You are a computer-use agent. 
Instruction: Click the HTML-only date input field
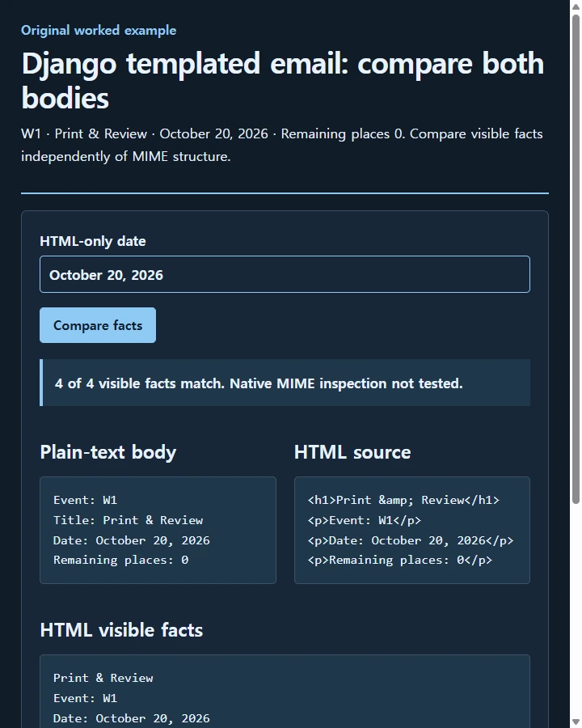[x=285, y=274]
